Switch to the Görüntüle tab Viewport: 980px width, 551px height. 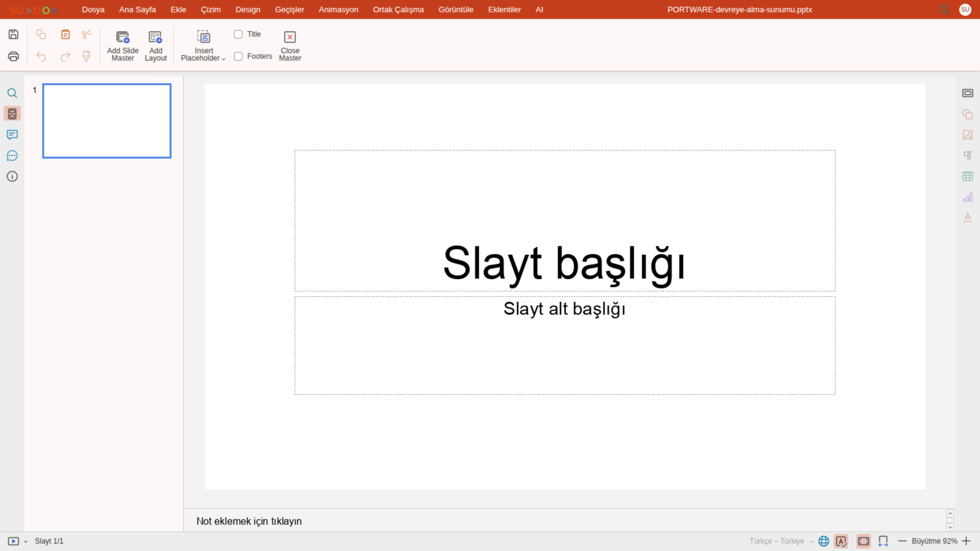click(456, 9)
